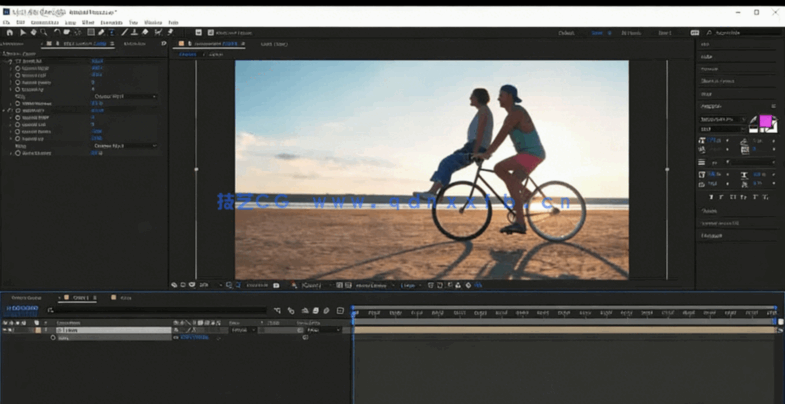The image size is (785, 404).
Task: Select the Type tool
Action: (112, 32)
